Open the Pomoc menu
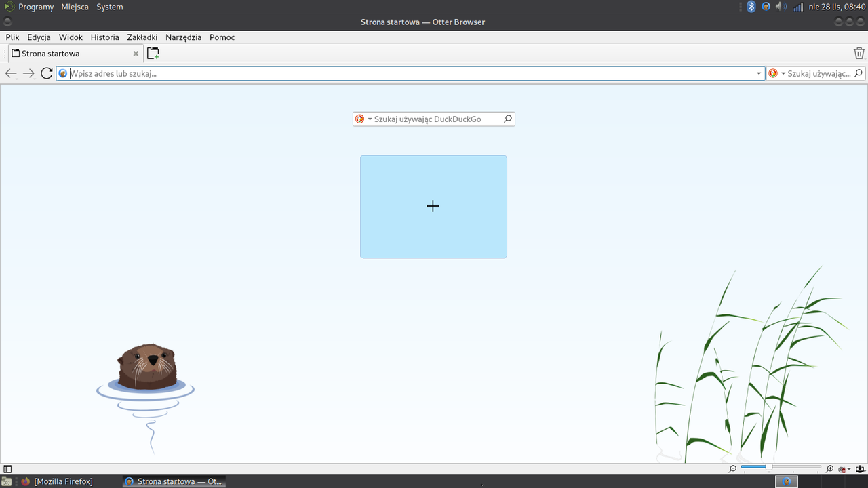Screen dimensions: 868x488 (x=222, y=37)
